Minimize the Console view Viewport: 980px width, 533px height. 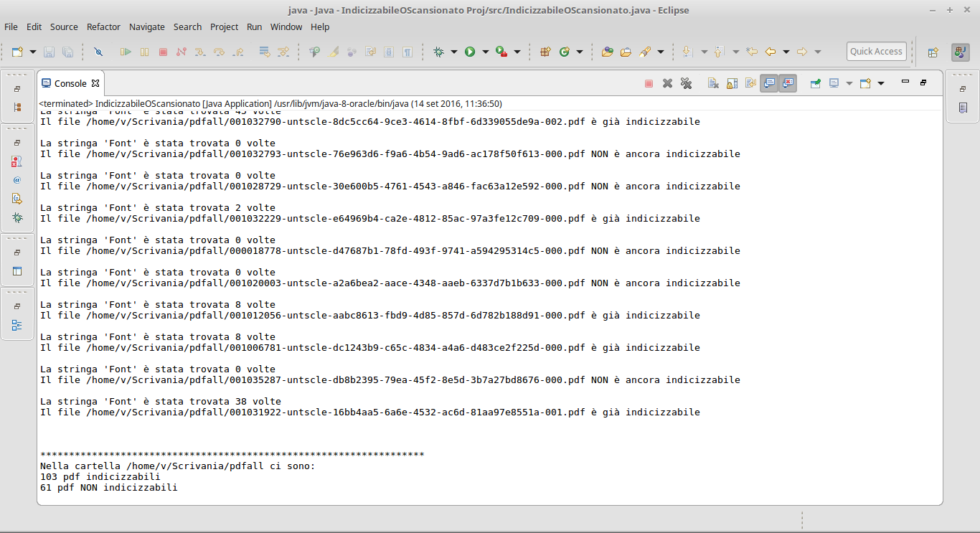tap(905, 81)
